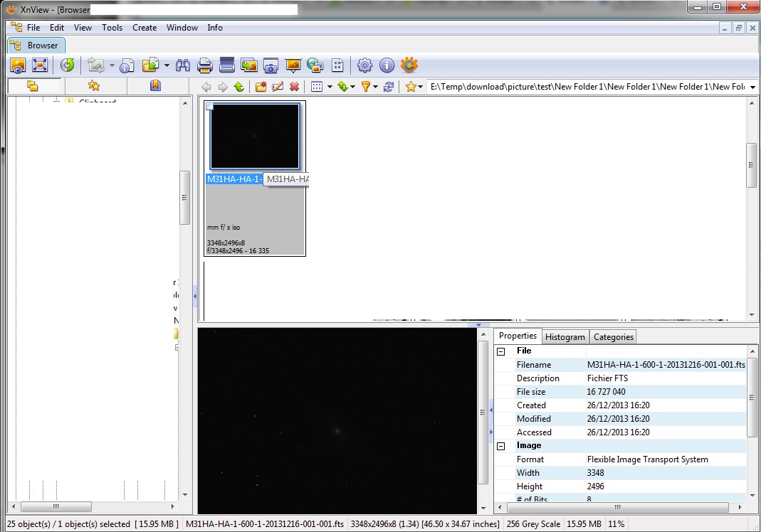Click the blue About info icon
Image resolution: width=761 pixels, height=532 pixels.
(387, 65)
